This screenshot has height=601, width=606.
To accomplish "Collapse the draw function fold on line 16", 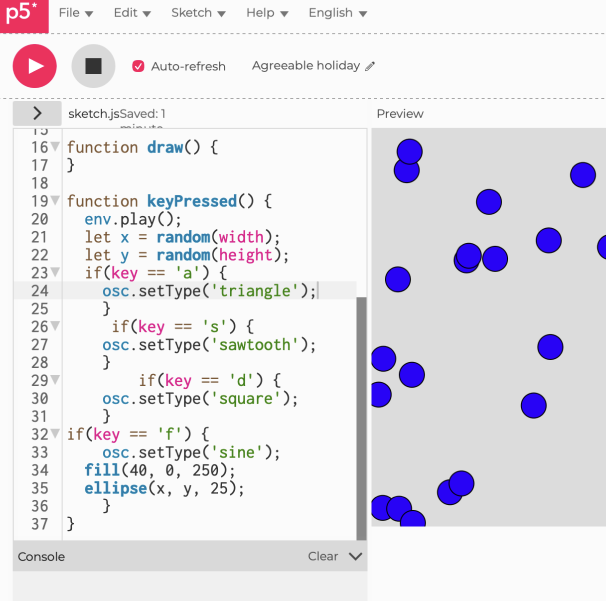I will 56,146.
